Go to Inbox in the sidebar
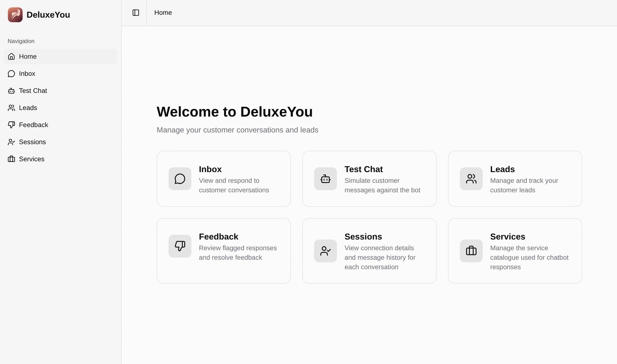 (60, 74)
